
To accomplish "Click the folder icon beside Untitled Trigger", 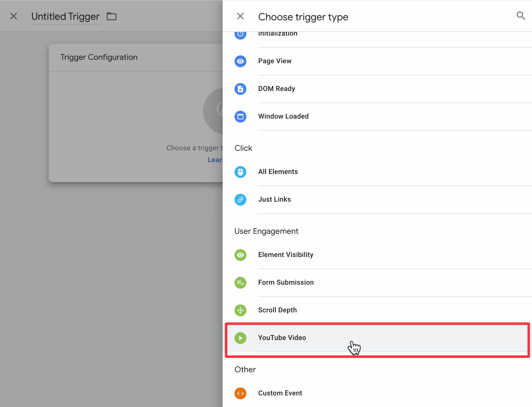I will 111,16.
